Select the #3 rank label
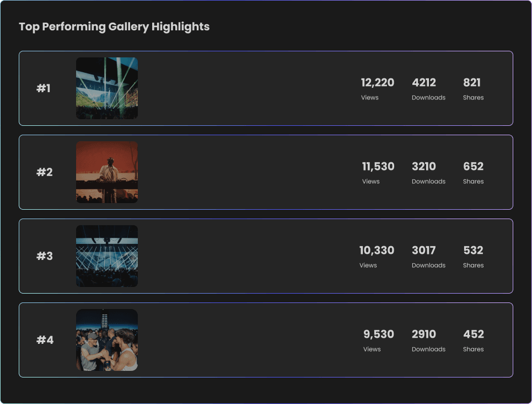The height and width of the screenshot is (404, 532). pyautogui.click(x=44, y=256)
